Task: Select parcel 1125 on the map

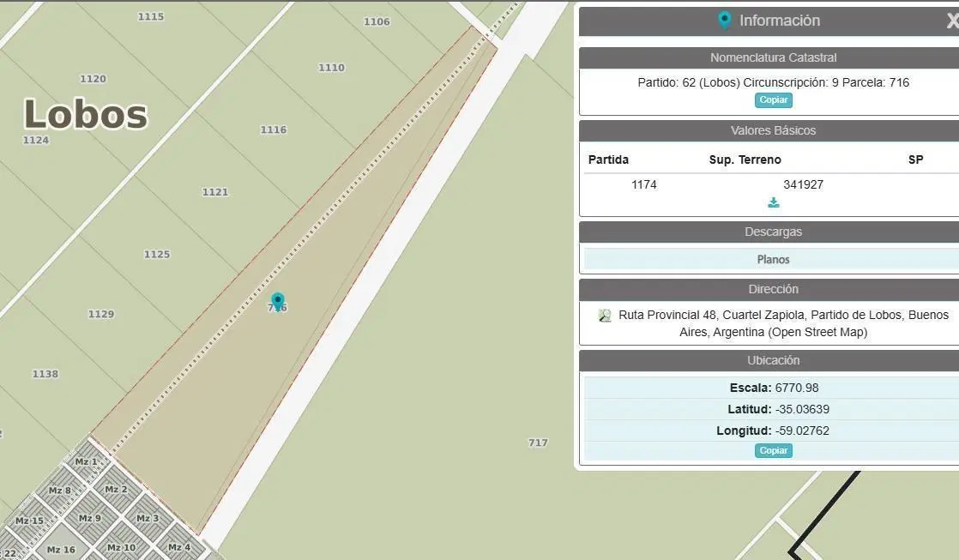Action: pos(157,255)
